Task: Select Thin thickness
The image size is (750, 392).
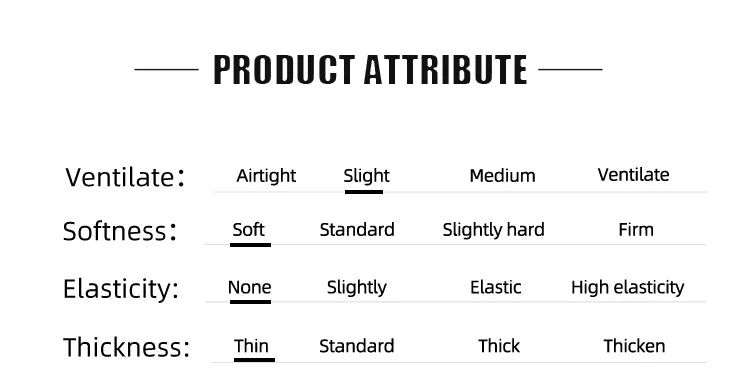Action: (251, 346)
